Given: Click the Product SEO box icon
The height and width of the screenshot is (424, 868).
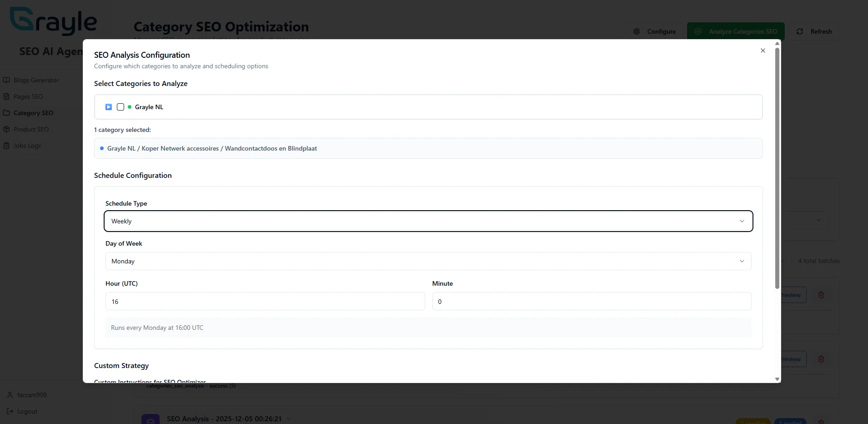Looking at the screenshot, I should pos(7,129).
